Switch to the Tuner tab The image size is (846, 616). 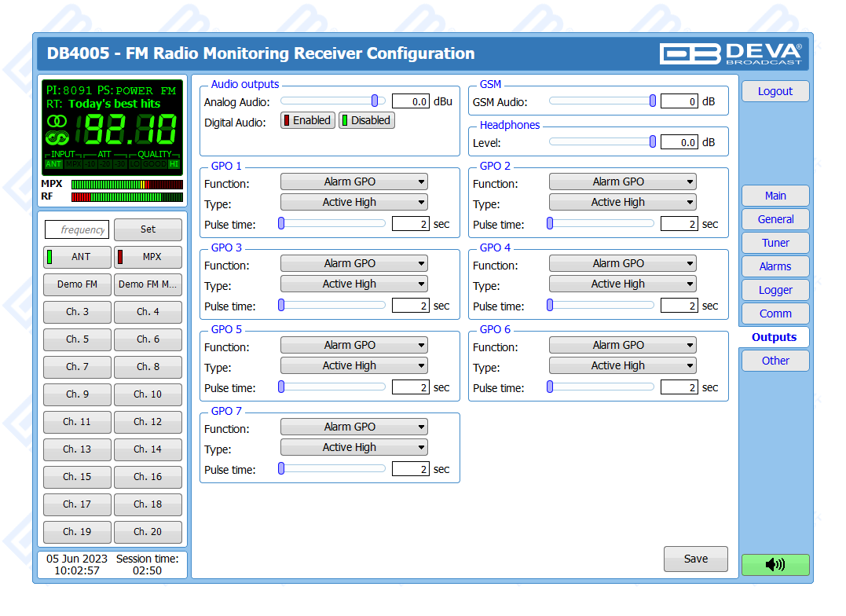click(775, 243)
